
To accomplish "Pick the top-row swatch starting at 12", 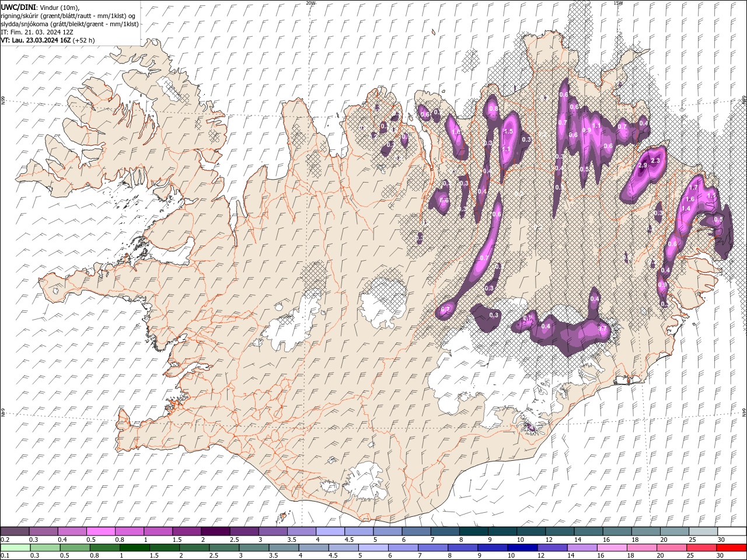I will click(x=559, y=531).
